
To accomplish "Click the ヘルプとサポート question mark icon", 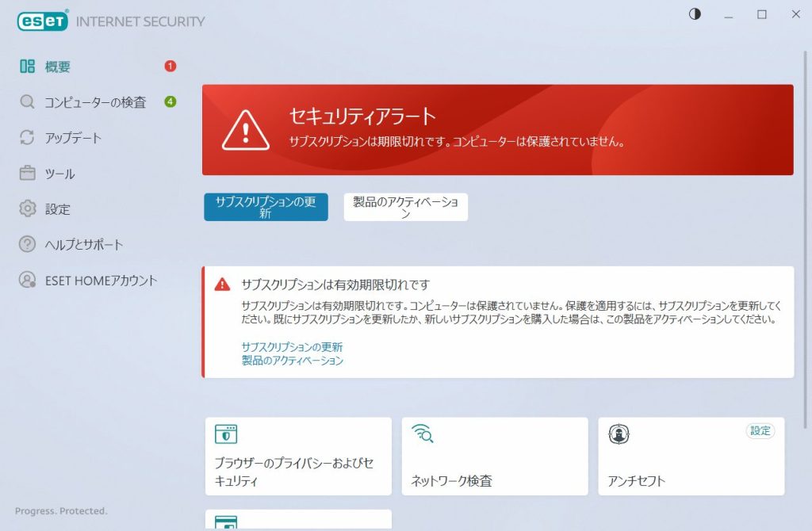I will tap(27, 244).
